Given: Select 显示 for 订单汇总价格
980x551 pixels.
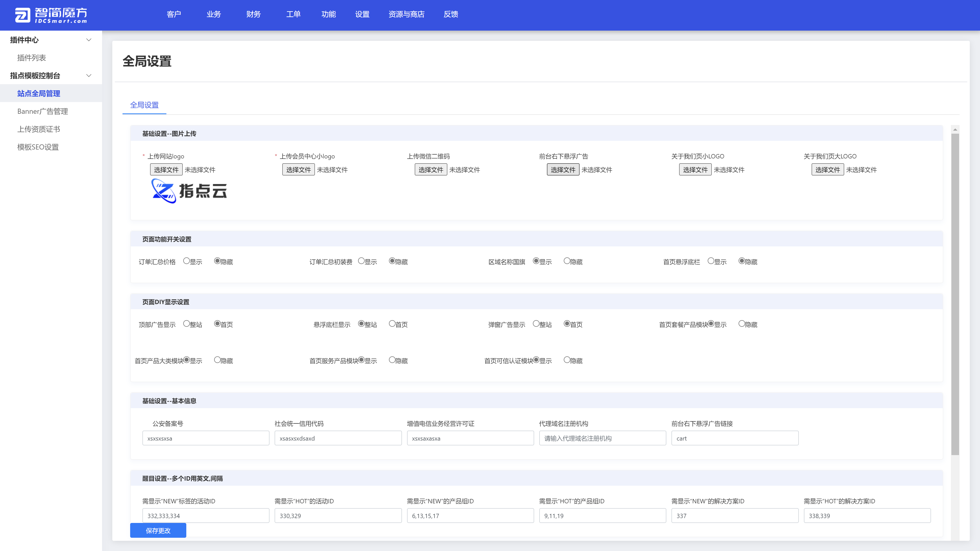Looking at the screenshot, I should (x=186, y=261).
